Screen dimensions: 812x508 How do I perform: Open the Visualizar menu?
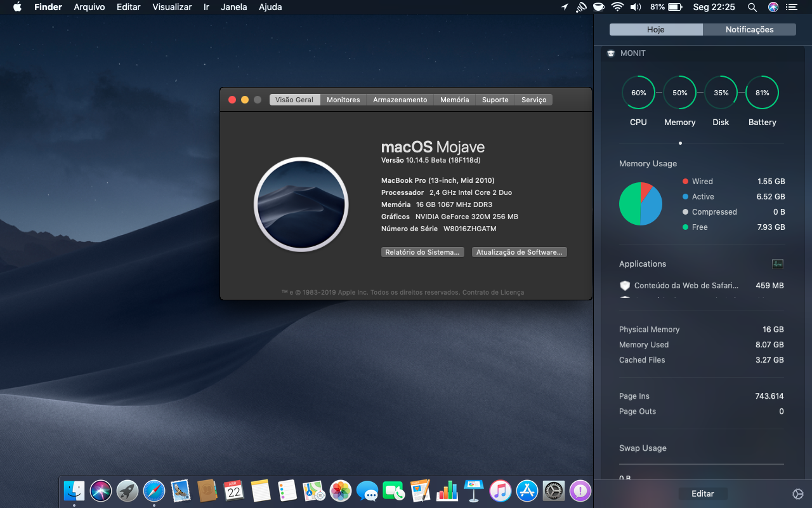point(172,8)
